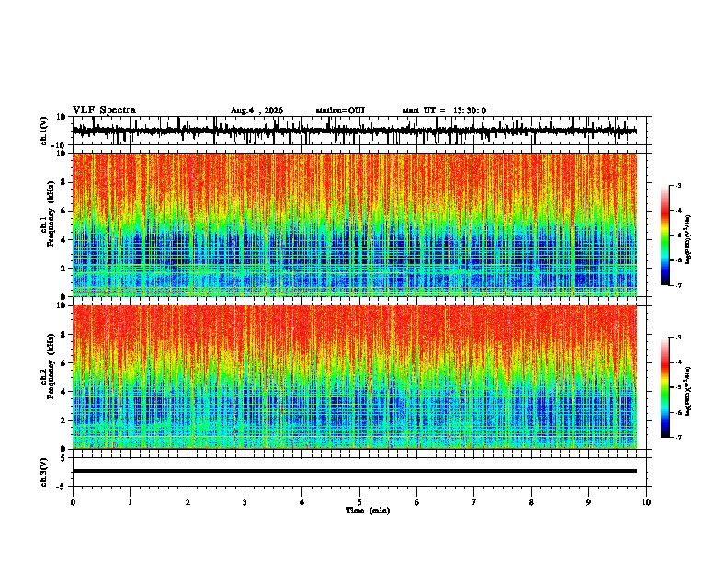Click the ch.1 "Frequency (kHz)" axis label
The width and height of the screenshot is (728, 563).
pos(51,213)
